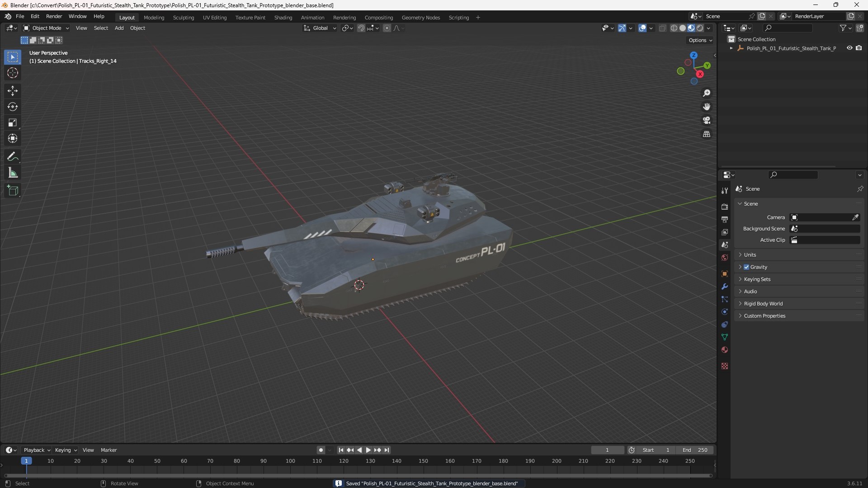This screenshot has width=868, height=488.
Task: Switch to the Sculpting workspace tab
Action: [x=184, y=18]
